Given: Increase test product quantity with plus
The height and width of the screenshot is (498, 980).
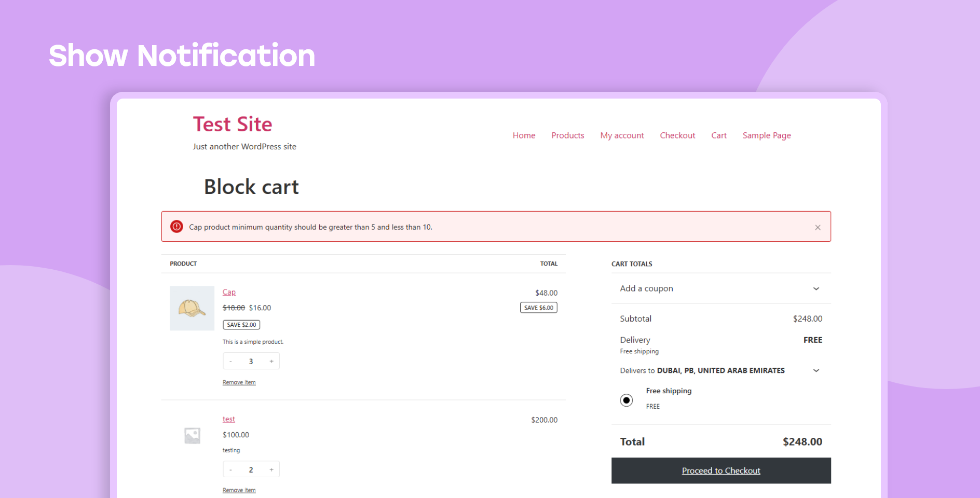Looking at the screenshot, I should point(271,468).
